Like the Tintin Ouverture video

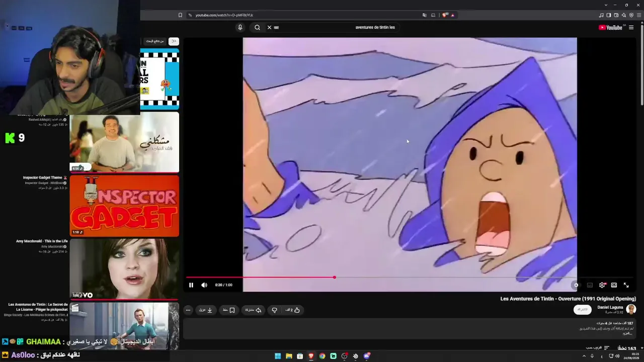tap(293, 310)
